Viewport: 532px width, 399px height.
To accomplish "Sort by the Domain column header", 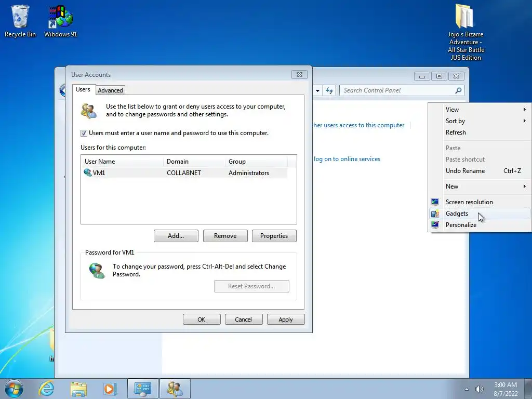I will coord(194,162).
